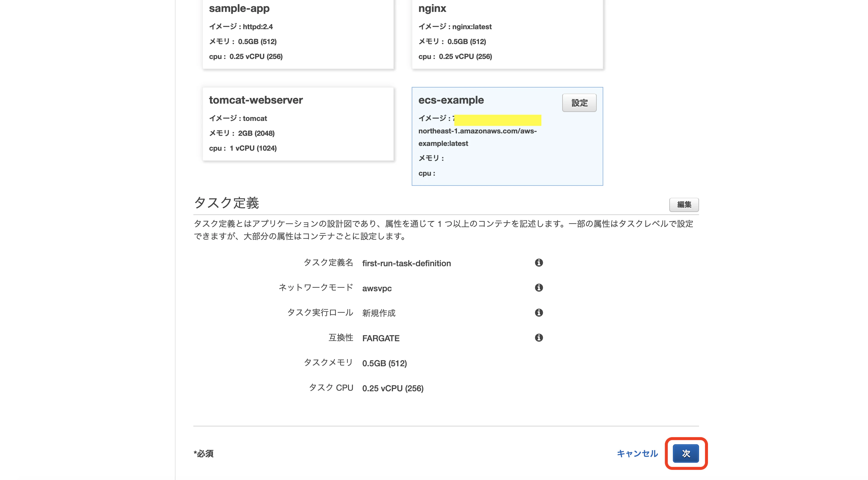
Task: Click the *必須 required note
Action: click(203, 454)
